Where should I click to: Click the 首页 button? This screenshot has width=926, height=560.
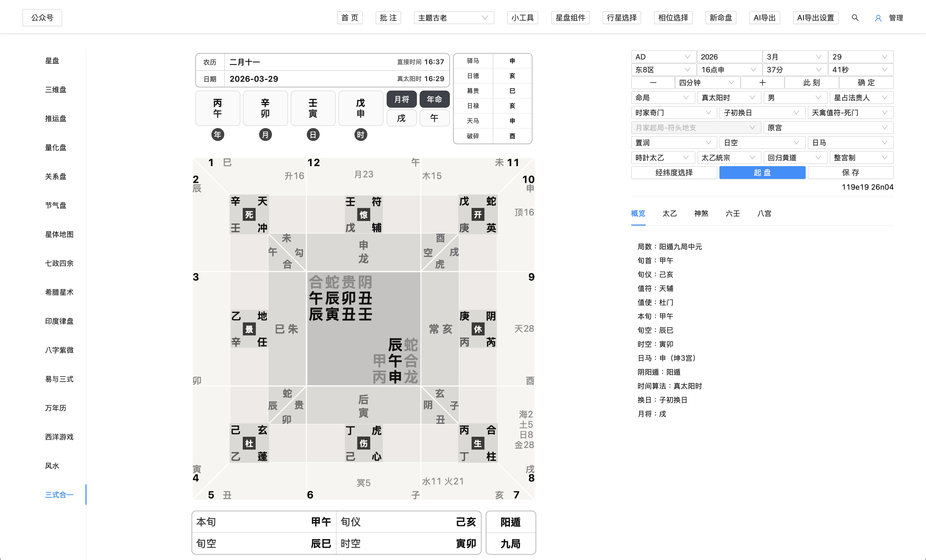349,18
